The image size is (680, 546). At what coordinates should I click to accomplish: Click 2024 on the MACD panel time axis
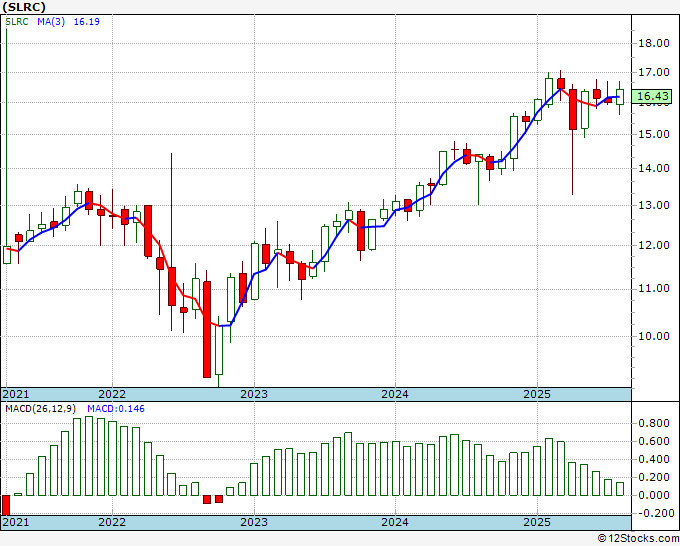(x=395, y=522)
